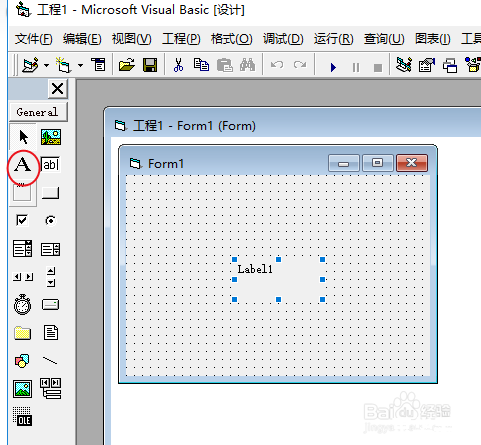Open the 调试(D) menu
Screen dimensions: 481x445
click(x=283, y=39)
